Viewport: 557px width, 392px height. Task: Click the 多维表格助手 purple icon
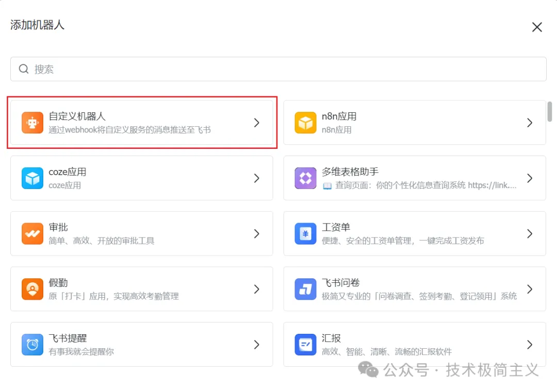pyautogui.click(x=305, y=178)
